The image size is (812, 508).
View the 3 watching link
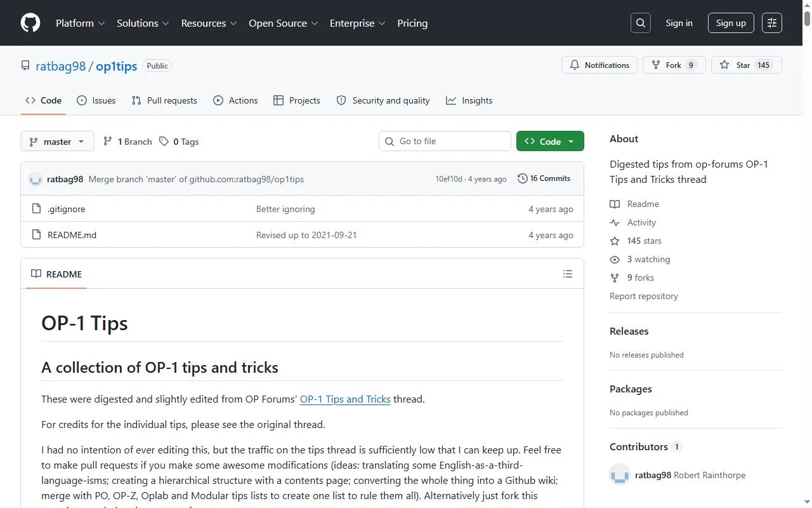point(640,259)
